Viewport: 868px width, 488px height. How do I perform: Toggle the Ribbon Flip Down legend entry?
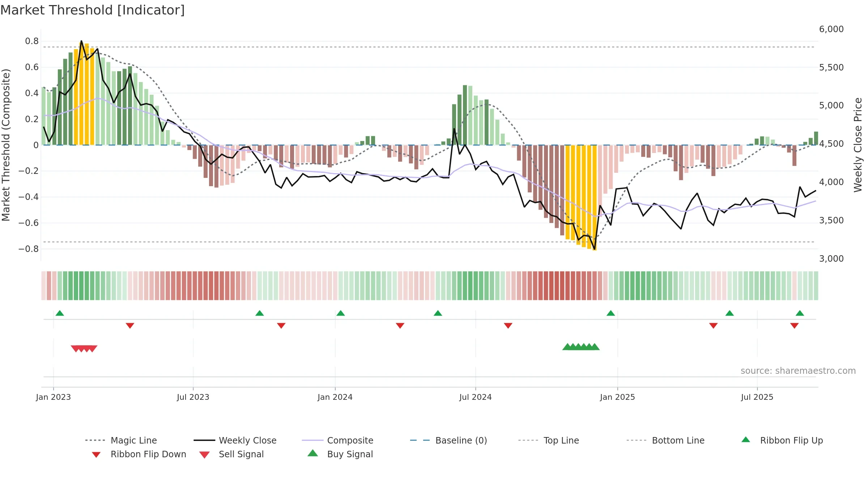tap(139, 454)
